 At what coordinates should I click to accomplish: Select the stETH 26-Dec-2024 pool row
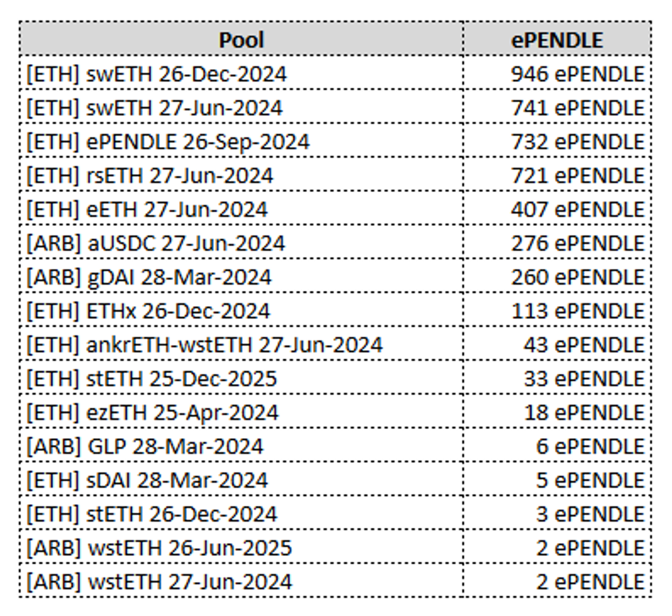[x=152, y=514]
